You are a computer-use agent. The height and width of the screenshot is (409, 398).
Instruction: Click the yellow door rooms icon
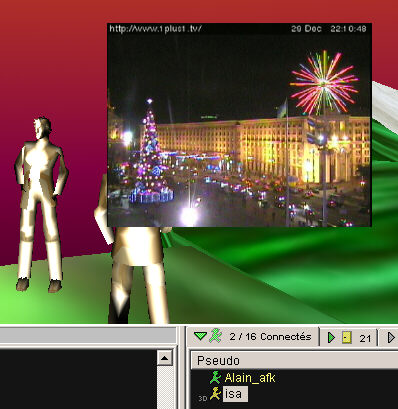point(347,338)
